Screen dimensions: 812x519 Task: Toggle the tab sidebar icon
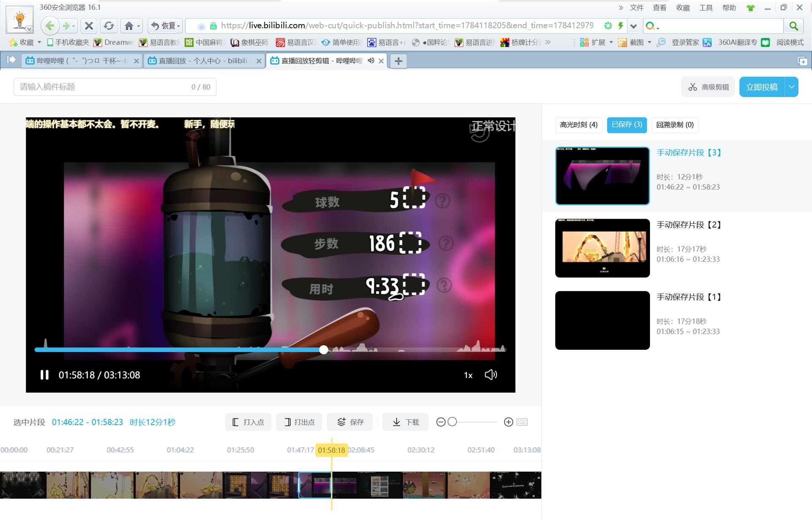(x=11, y=60)
